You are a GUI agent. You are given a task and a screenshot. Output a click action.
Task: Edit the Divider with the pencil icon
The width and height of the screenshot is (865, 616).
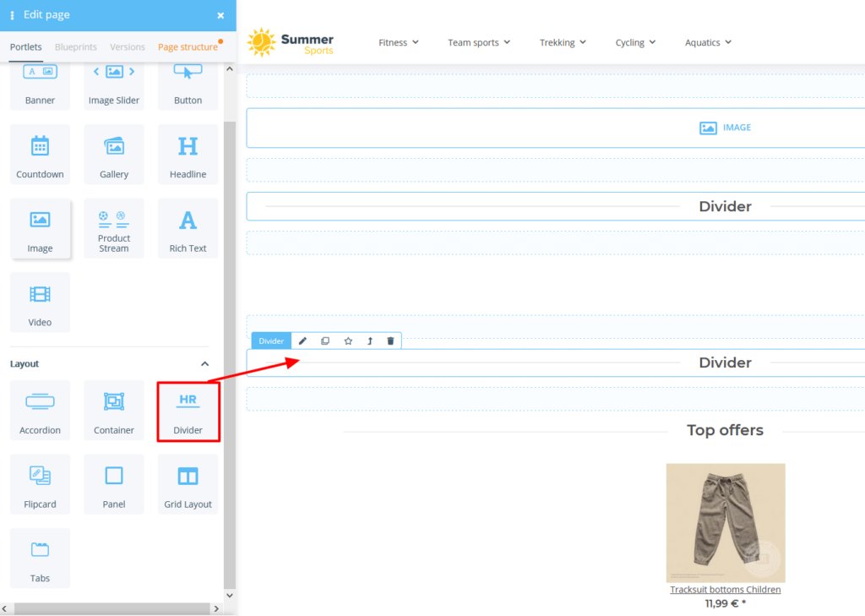[x=302, y=341]
